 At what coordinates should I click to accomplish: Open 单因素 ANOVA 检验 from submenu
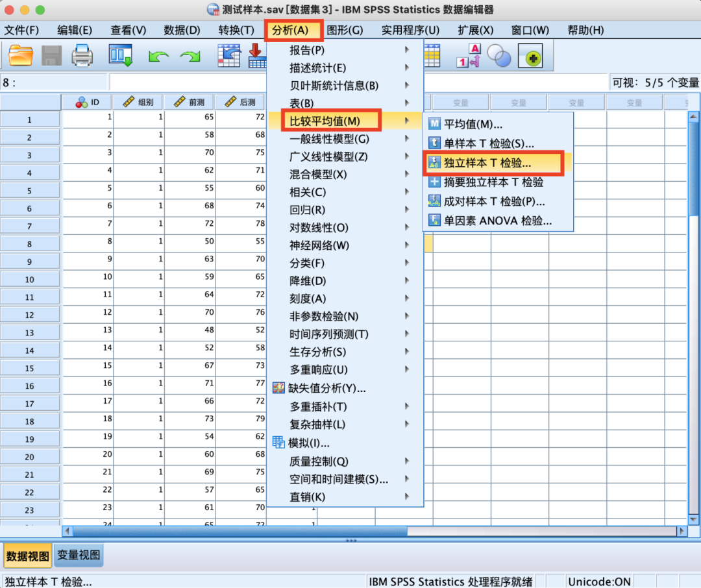coord(497,221)
